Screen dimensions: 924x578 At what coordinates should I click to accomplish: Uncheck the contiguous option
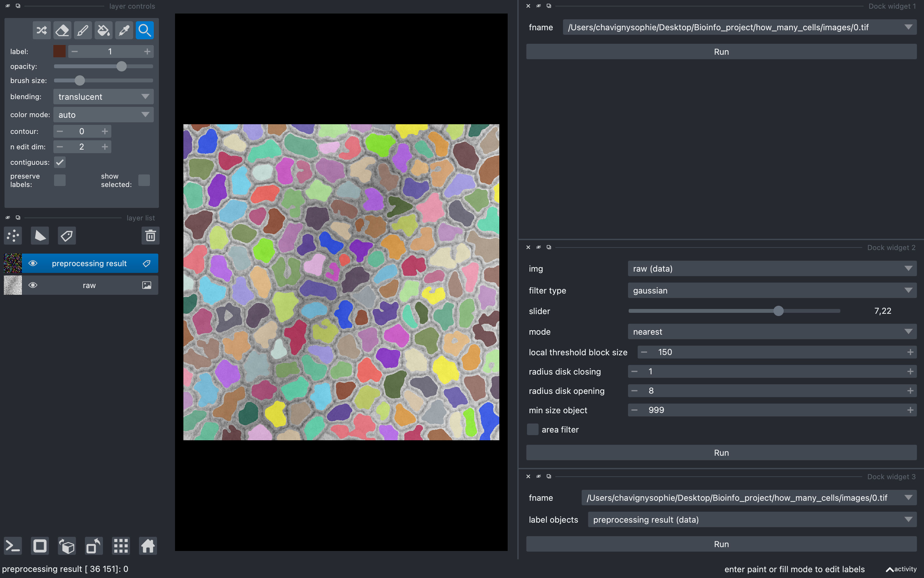point(60,162)
